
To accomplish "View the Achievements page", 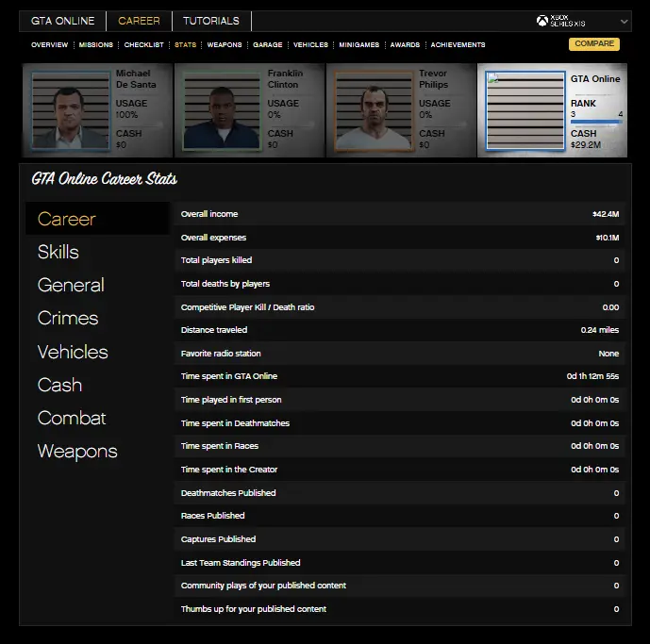I will coord(458,44).
